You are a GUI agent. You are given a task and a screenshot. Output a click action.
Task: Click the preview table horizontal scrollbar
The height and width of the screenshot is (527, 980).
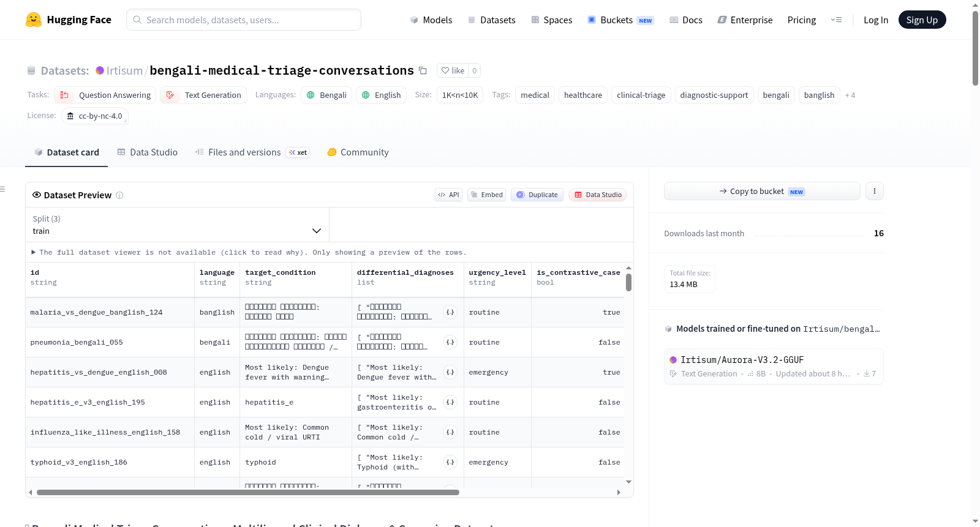pos(247,492)
